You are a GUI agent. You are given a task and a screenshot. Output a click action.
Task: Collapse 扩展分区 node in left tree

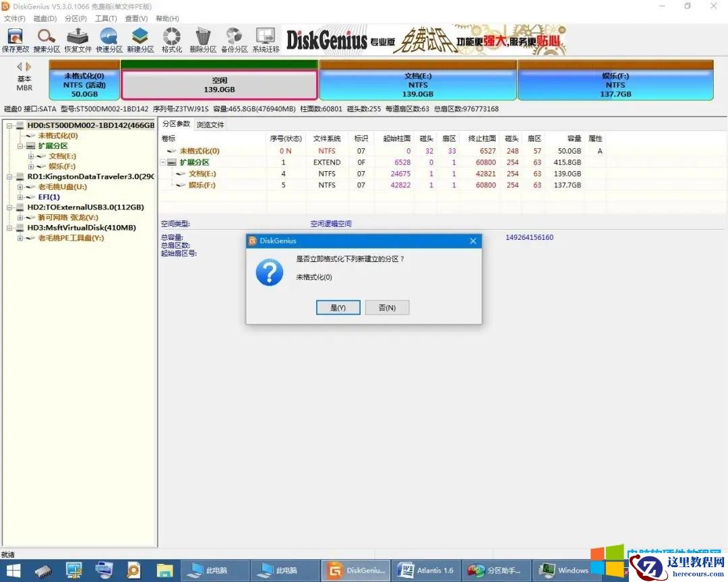(20, 145)
